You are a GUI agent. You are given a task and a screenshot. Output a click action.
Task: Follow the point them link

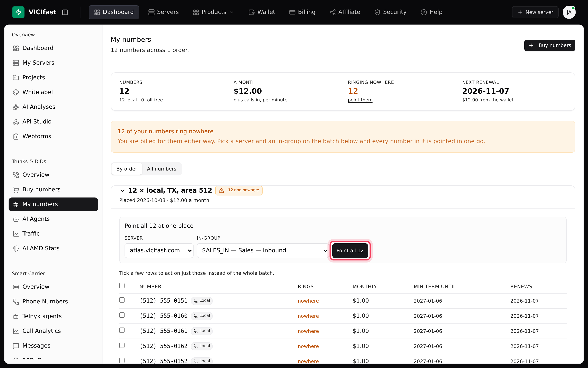point(360,100)
